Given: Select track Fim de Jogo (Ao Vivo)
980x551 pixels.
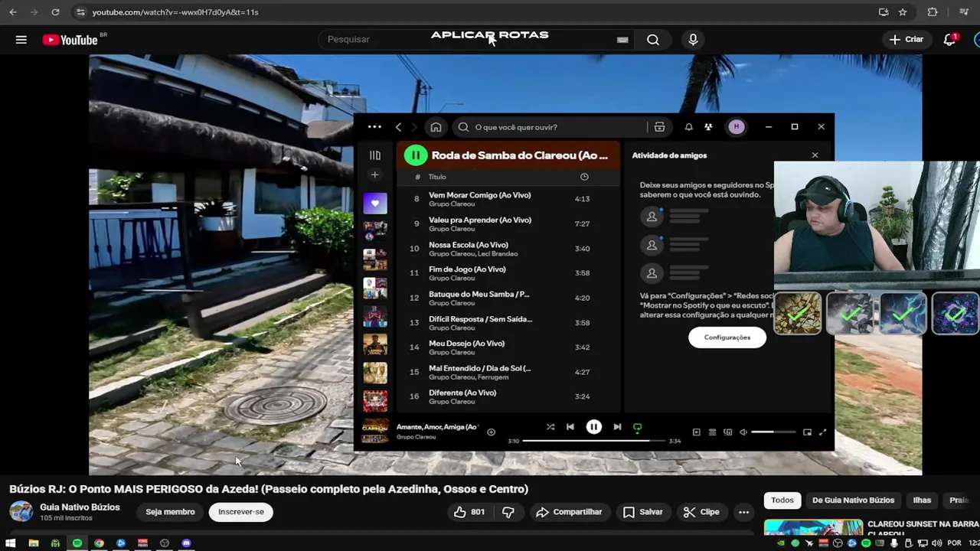Looking at the screenshot, I should [x=467, y=269].
